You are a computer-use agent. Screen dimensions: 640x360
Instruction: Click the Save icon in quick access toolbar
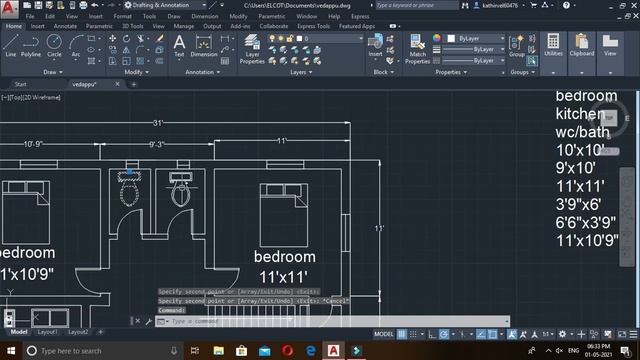point(38,5)
